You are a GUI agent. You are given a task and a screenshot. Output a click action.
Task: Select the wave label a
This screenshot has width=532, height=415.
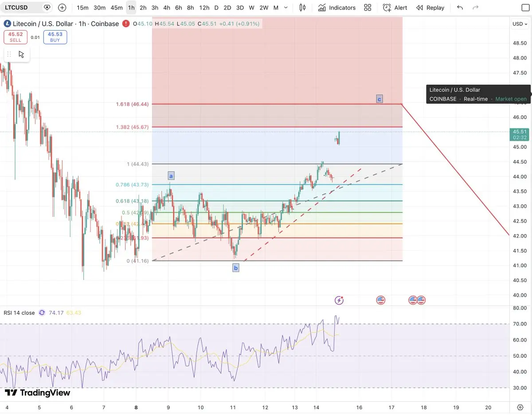click(x=171, y=176)
